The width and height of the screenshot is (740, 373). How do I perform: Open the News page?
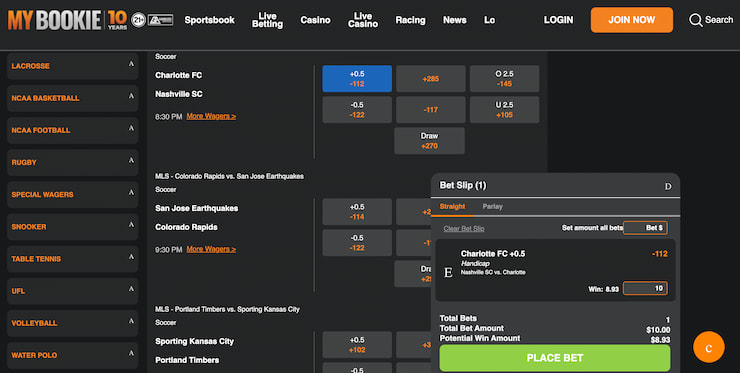point(454,20)
